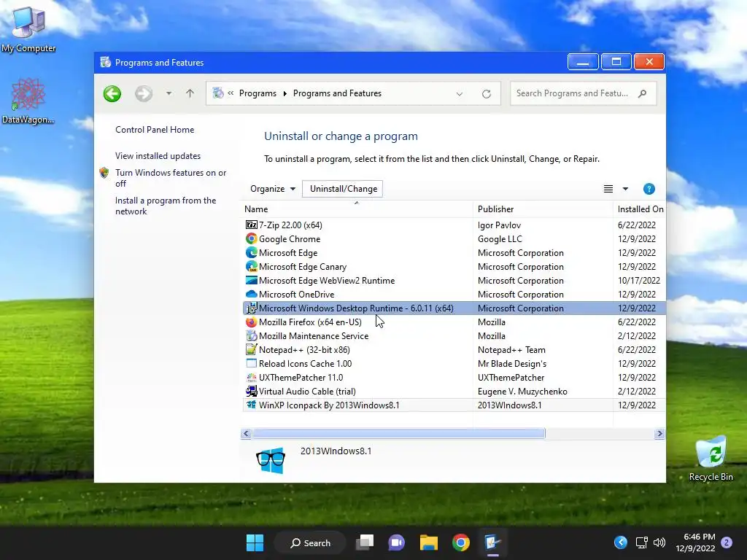Select the Notepad++ (32-bit x86) icon

251,349
